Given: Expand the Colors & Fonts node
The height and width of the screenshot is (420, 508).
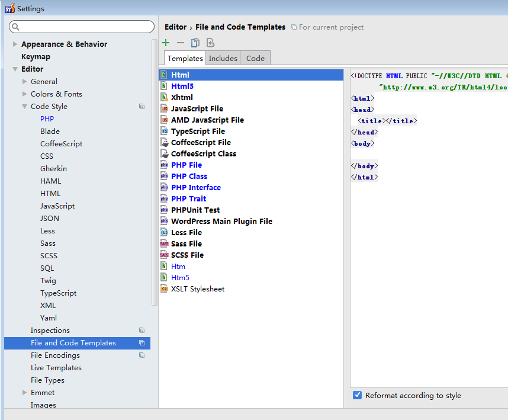Looking at the screenshot, I should 25,94.
